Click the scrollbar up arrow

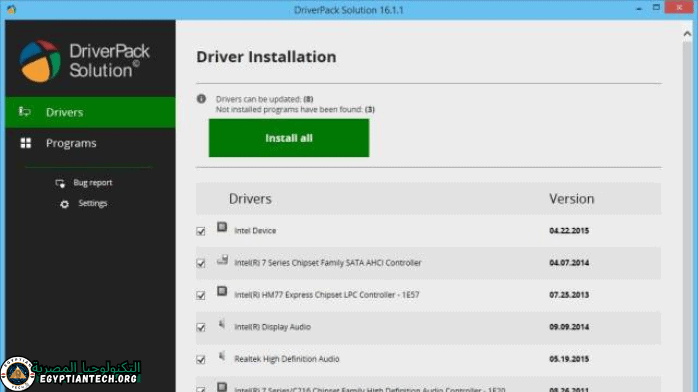pos(687,34)
